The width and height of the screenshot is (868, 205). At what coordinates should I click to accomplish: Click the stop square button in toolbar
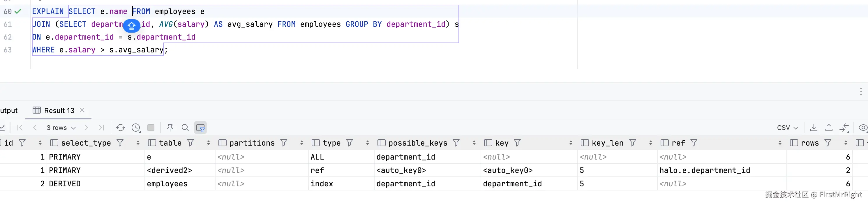click(151, 128)
